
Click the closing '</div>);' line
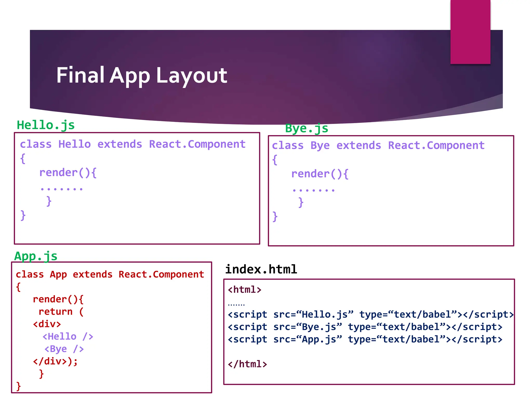coord(55,361)
